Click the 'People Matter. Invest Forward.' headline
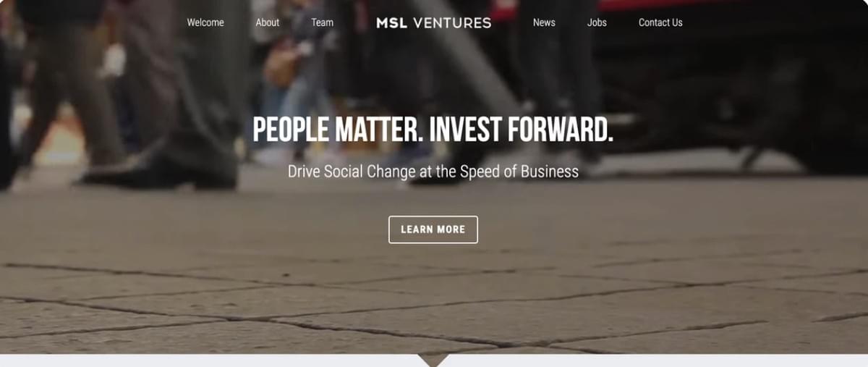The width and height of the screenshot is (868, 367). (433, 130)
